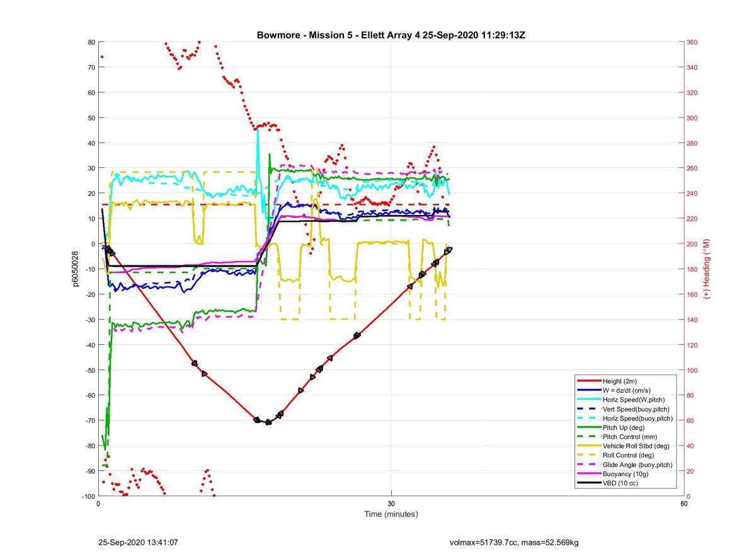Click the -90 tick on the y-axis
The width and height of the screenshot is (756, 558).
[89, 471]
